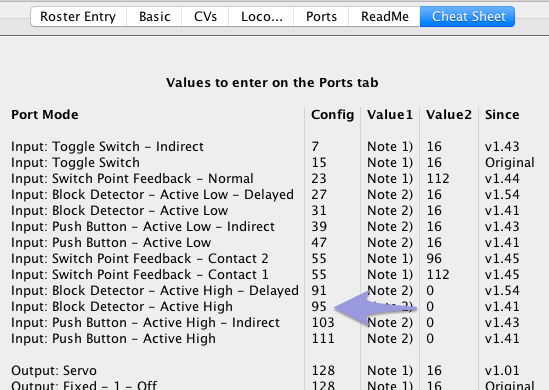549x390 pixels.
Task: Open the Basic tab
Action: point(154,16)
